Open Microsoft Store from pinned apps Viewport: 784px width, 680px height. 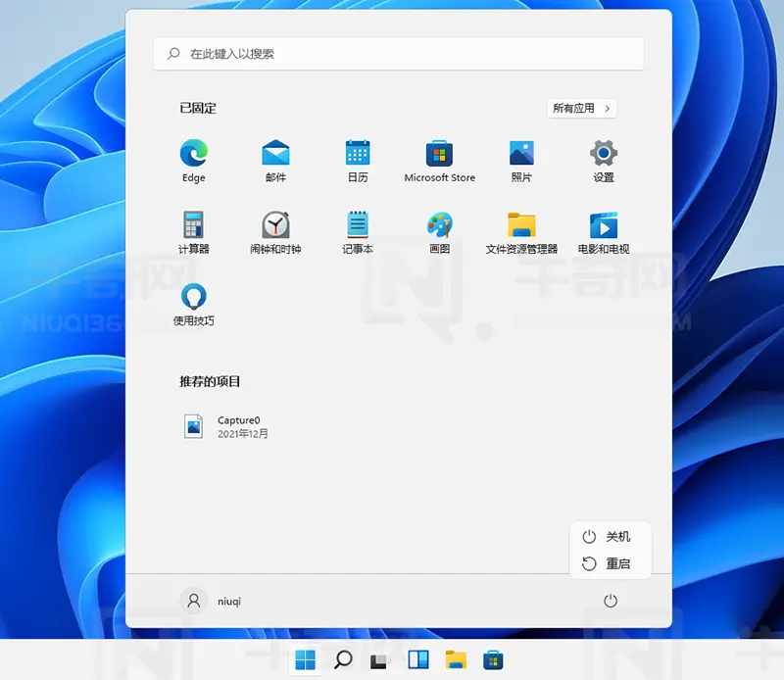click(439, 161)
